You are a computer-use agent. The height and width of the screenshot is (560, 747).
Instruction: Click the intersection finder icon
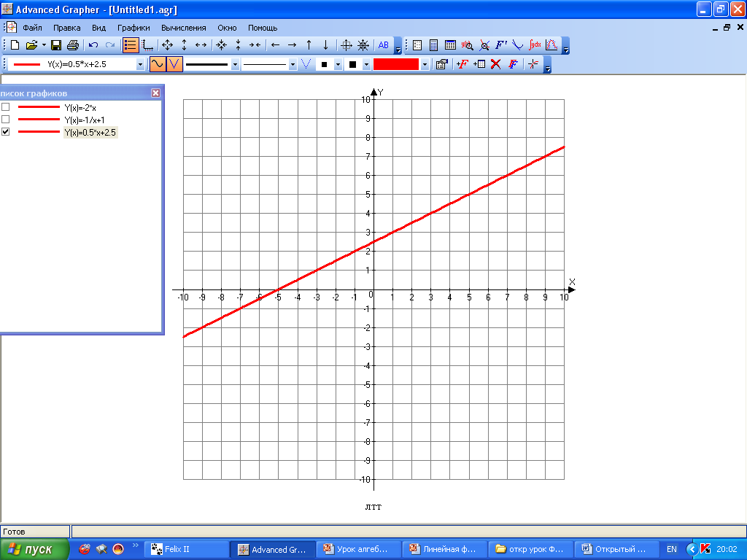pos(484,45)
